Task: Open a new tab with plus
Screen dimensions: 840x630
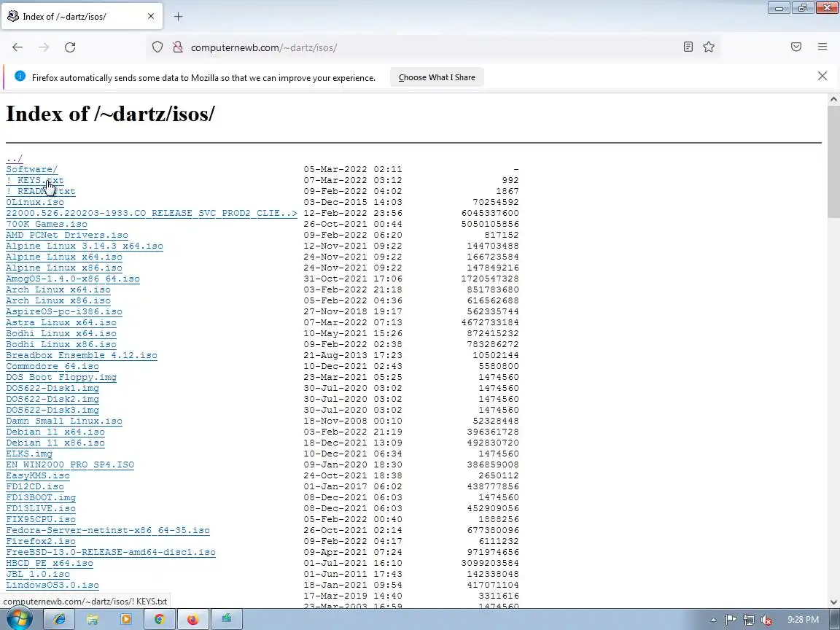Action: click(179, 17)
